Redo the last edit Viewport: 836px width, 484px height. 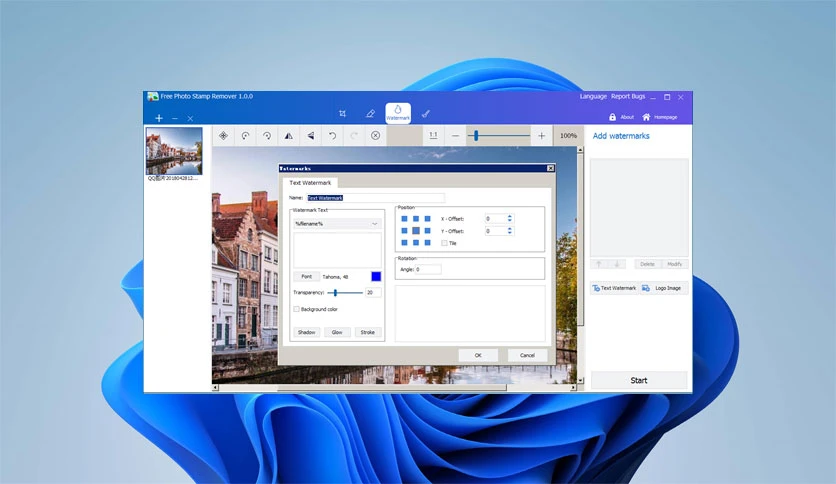pyautogui.click(x=353, y=136)
